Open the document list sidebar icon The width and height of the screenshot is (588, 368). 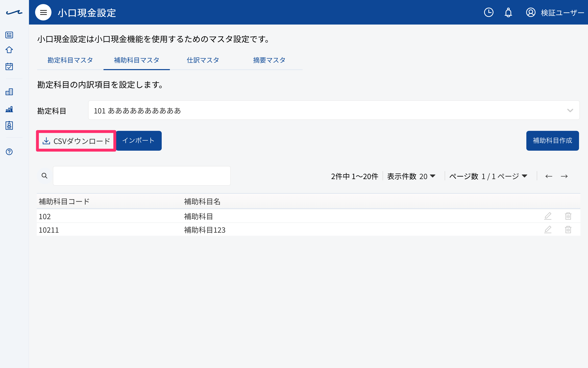click(x=9, y=35)
